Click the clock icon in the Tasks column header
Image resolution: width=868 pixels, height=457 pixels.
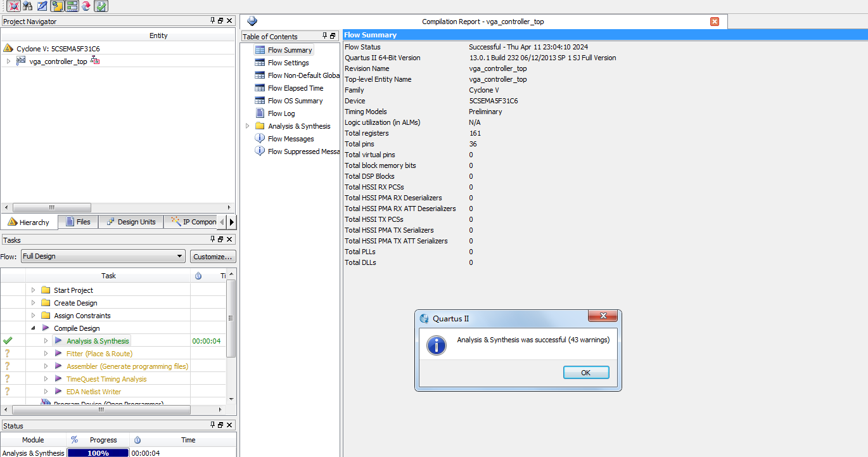(198, 276)
